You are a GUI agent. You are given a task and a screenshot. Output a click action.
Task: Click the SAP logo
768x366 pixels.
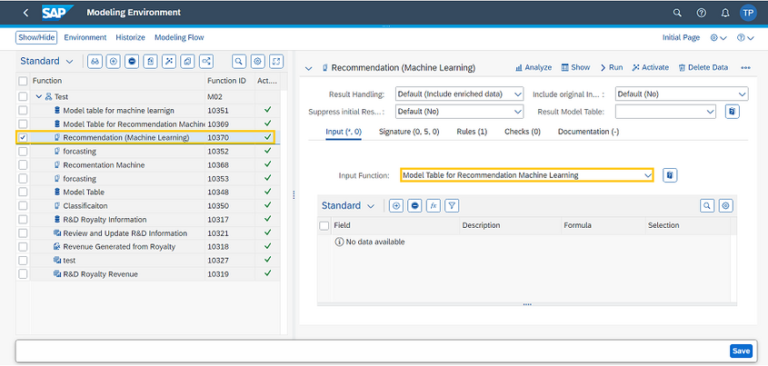[57, 13]
